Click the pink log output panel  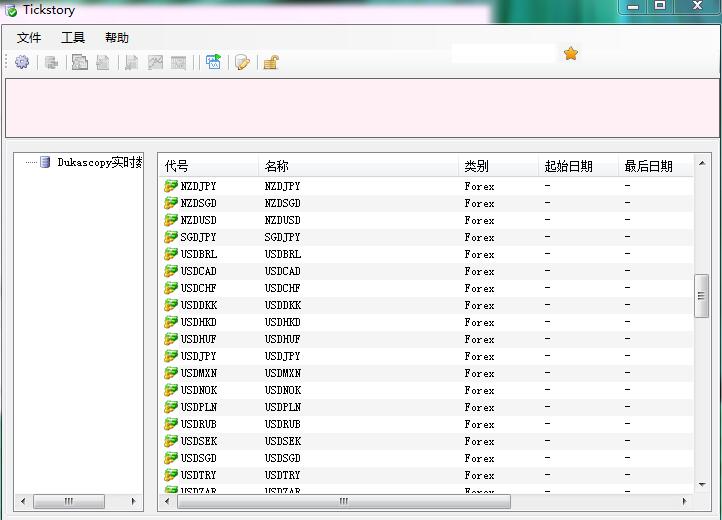(x=362, y=108)
